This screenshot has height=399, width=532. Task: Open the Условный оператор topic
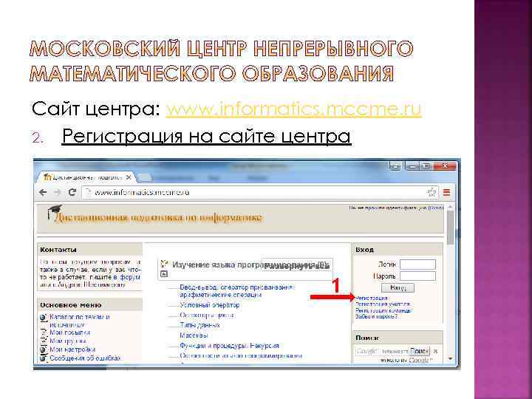click(x=209, y=305)
